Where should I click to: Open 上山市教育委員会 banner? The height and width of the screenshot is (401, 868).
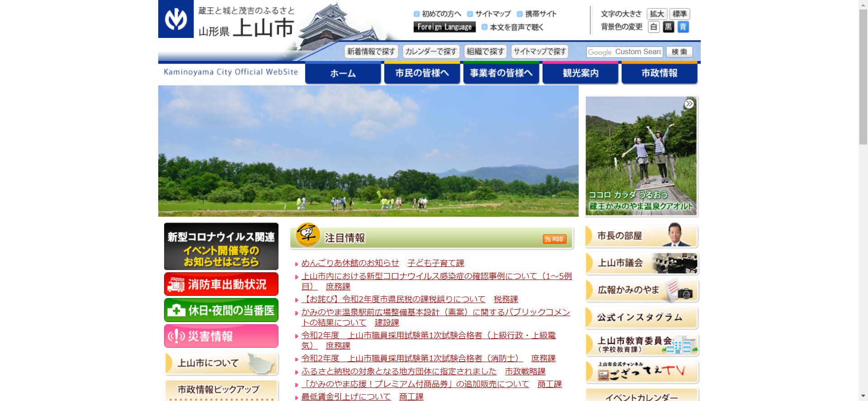(x=642, y=345)
